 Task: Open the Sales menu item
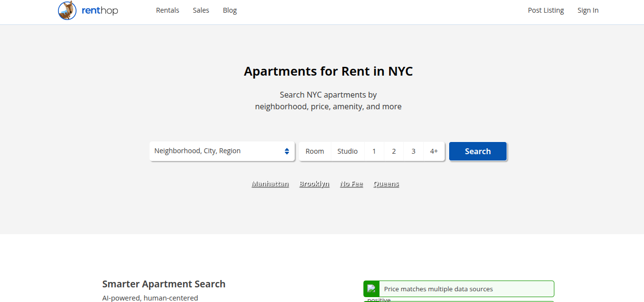pos(201,10)
